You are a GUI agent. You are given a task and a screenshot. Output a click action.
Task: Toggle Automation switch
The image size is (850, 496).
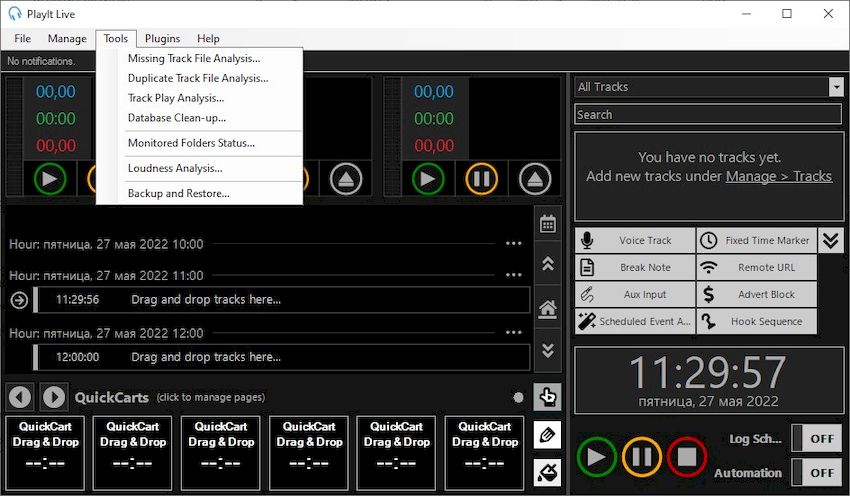(x=816, y=472)
